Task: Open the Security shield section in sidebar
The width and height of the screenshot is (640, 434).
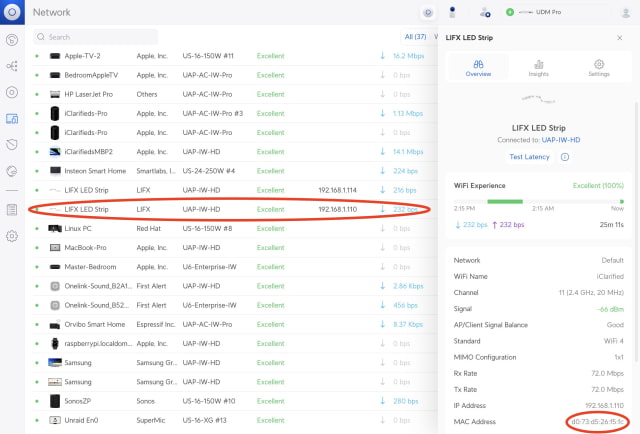Action: tap(12, 144)
